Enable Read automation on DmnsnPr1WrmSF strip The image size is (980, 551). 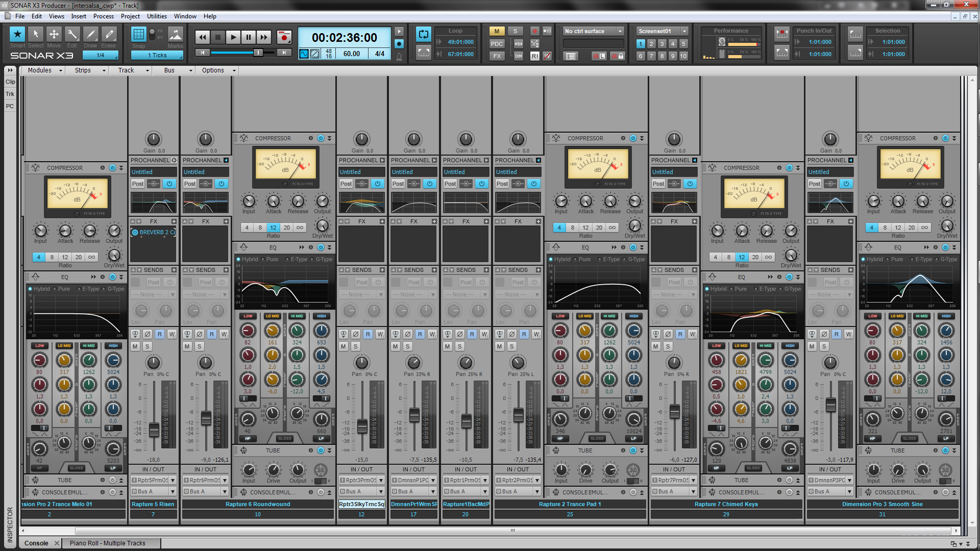[420, 334]
